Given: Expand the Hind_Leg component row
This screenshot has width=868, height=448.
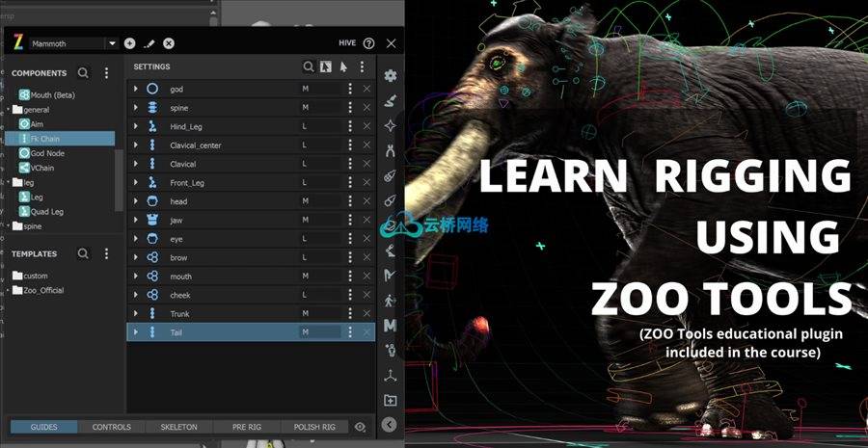Looking at the screenshot, I should point(136,126).
